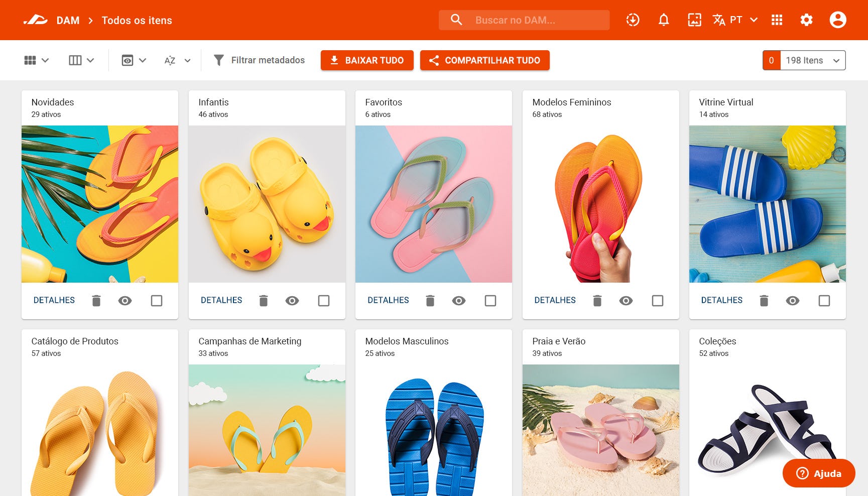This screenshot has height=496, width=868.
Task: Click the Coleções card title
Action: click(717, 341)
